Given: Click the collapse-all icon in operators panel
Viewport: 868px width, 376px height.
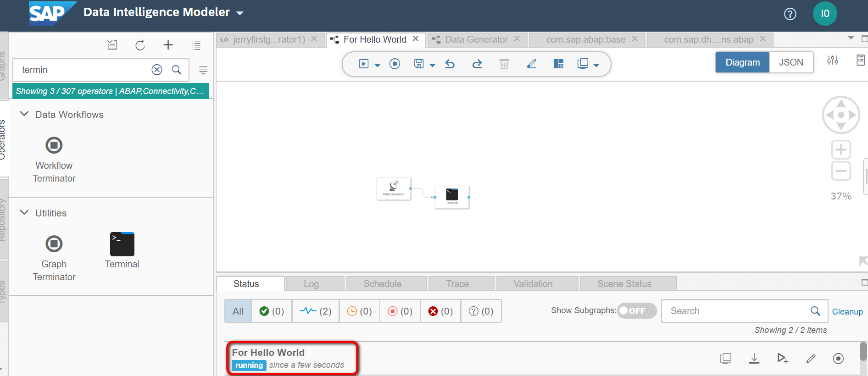Looking at the screenshot, I should point(112,45).
